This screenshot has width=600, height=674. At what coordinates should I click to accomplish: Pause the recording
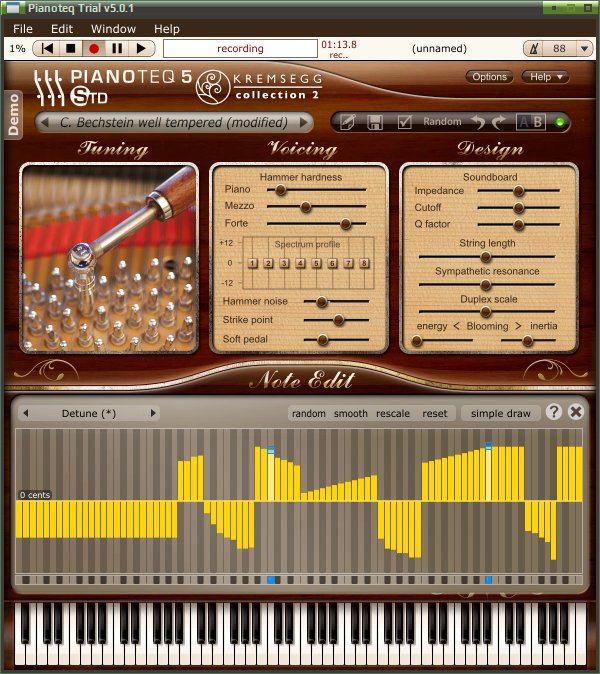[117, 49]
